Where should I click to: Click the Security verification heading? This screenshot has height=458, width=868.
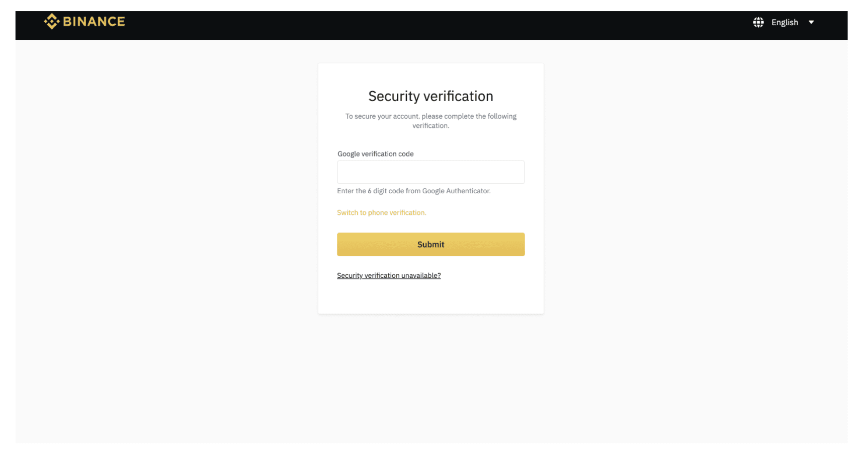431,96
